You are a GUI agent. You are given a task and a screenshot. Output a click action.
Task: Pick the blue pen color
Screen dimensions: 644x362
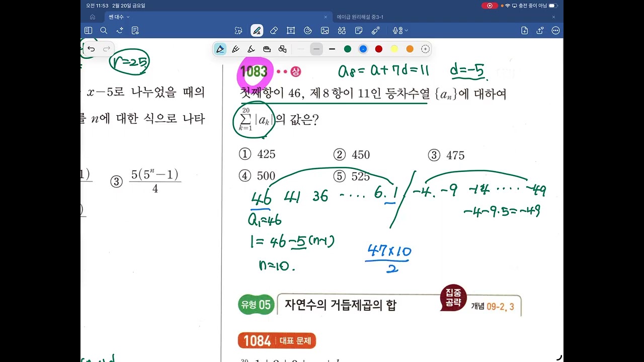pyautogui.click(x=363, y=49)
